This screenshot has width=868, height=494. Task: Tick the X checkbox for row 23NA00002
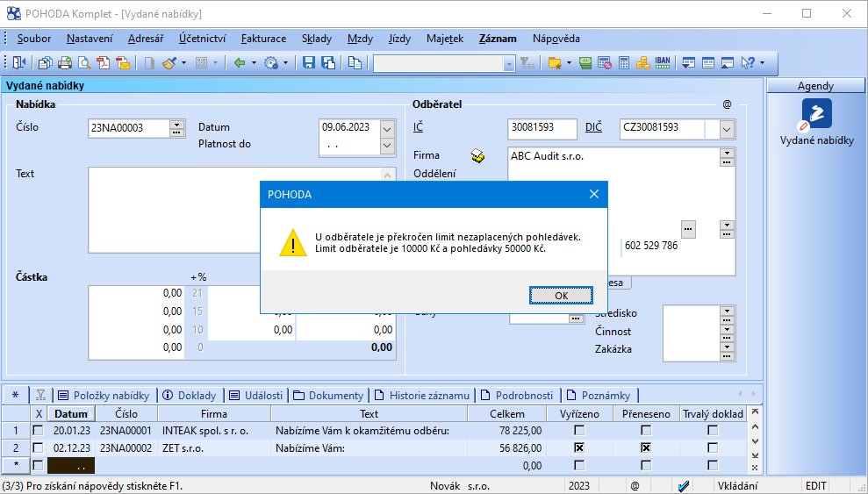click(x=38, y=448)
